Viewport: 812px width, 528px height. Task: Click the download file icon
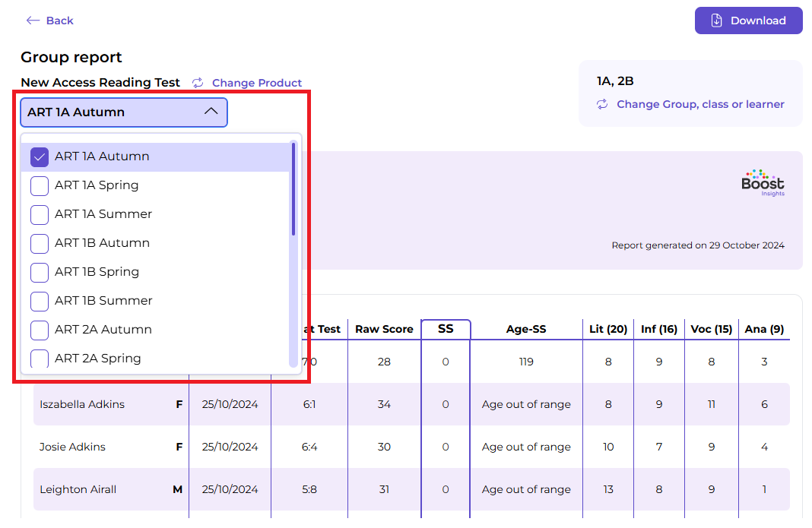(x=716, y=21)
